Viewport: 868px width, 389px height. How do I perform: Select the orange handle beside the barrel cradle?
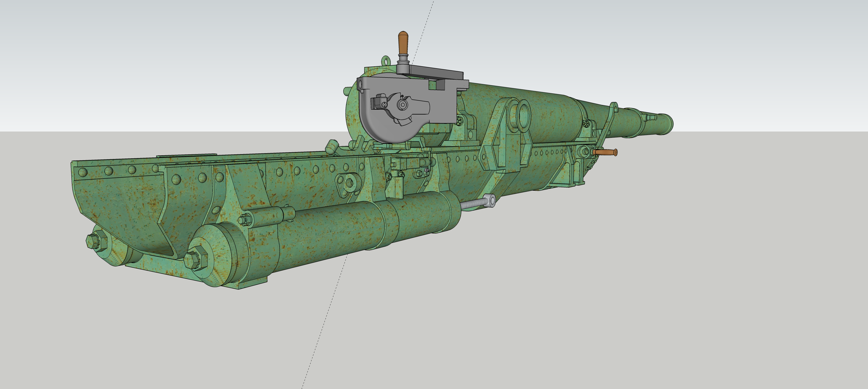[605, 152]
